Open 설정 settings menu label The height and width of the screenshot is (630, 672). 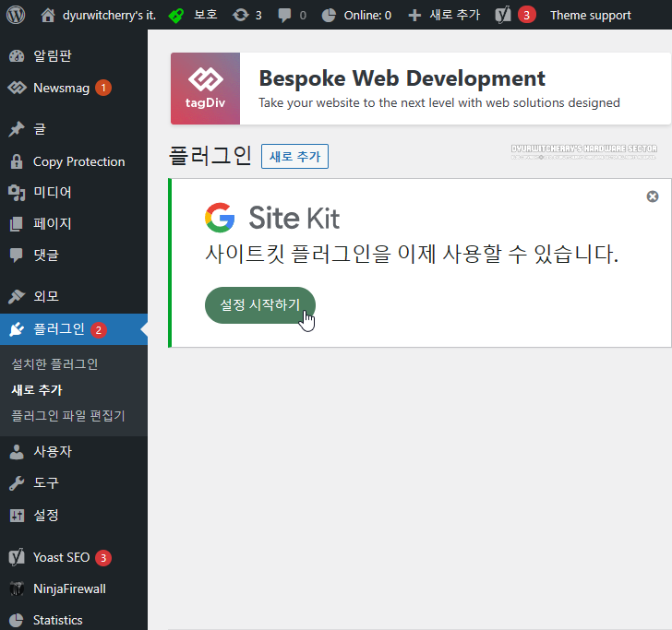46,516
